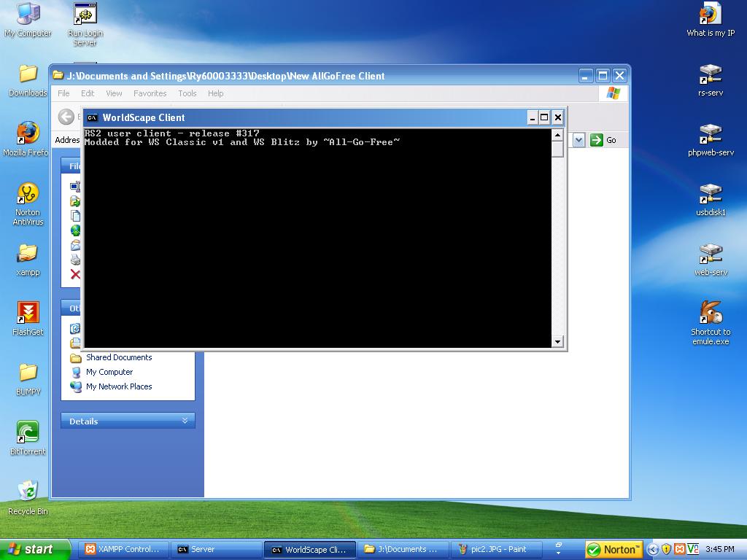The image size is (747, 560).
Task: Click red X delete icon in File tasks
Action: pyautogui.click(x=75, y=274)
